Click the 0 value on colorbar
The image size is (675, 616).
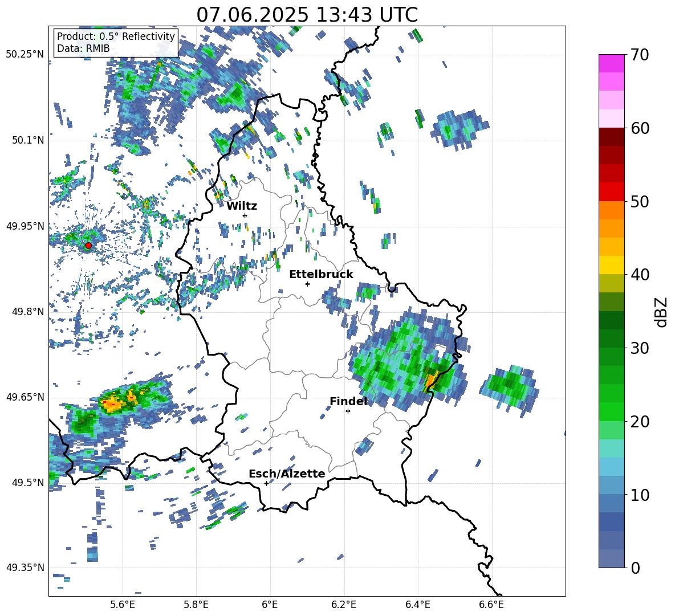(x=635, y=568)
